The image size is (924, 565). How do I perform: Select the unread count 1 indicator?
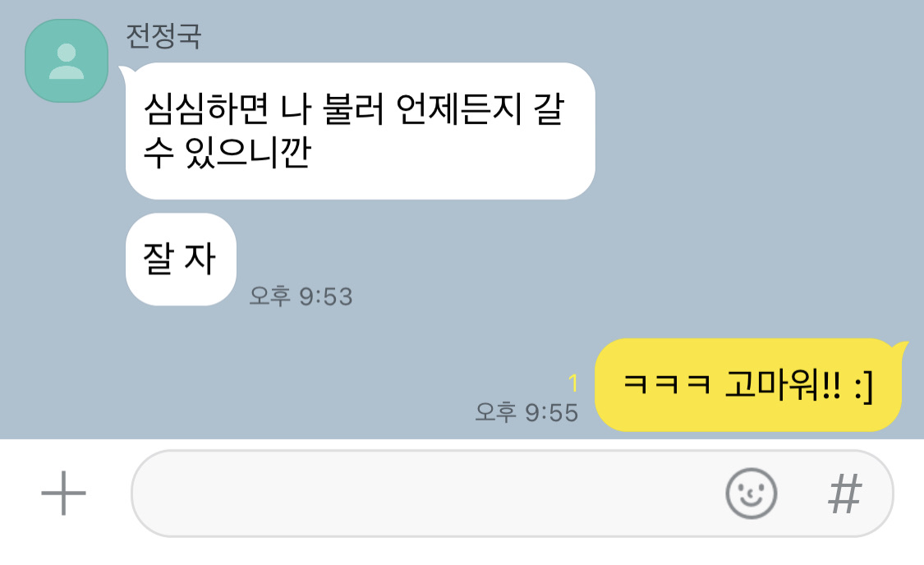pyautogui.click(x=573, y=384)
